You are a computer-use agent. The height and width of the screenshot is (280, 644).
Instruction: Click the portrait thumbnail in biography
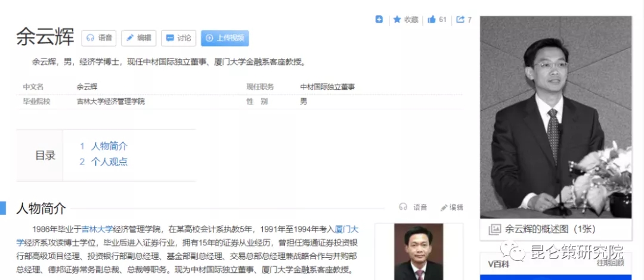coord(419,251)
